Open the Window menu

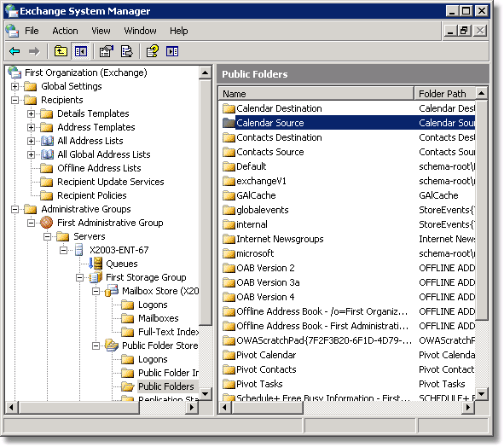140,31
